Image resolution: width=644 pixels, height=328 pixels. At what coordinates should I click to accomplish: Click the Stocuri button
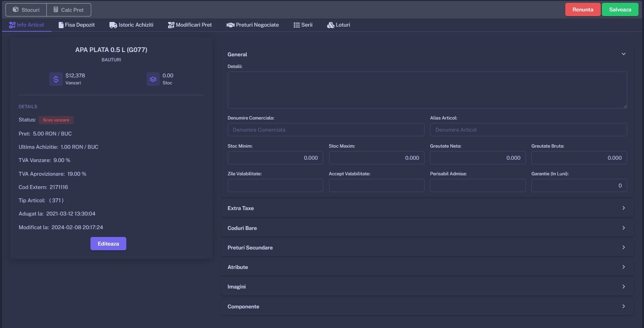[26, 10]
